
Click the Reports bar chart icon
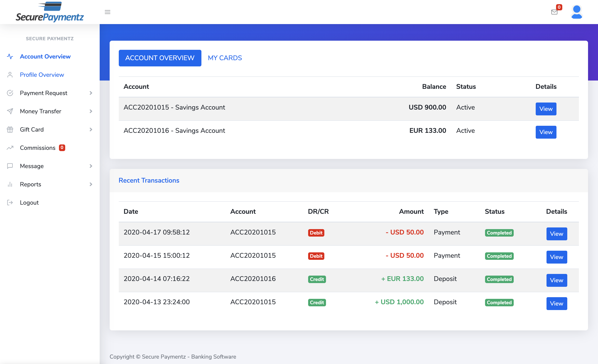click(10, 184)
